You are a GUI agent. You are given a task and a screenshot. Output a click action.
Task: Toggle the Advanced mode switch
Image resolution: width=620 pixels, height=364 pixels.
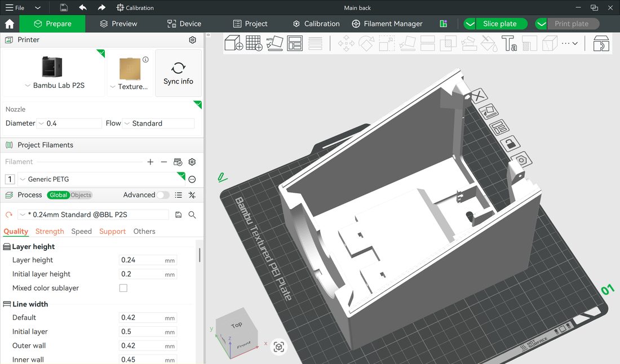click(x=163, y=195)
